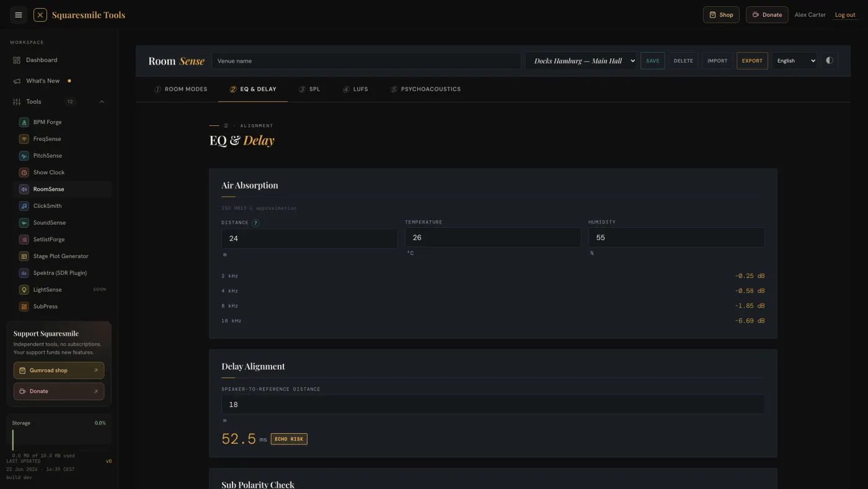
Task: Open SoundSense via its waveform icon
Action: 24,223
